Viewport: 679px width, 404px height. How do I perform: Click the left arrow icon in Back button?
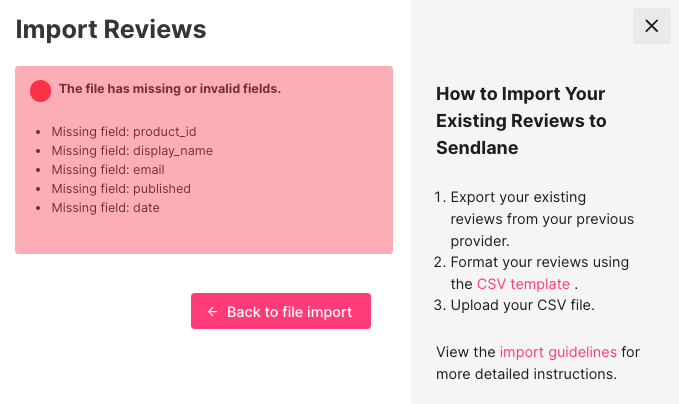pyautogui.click(x=213, y=312)
